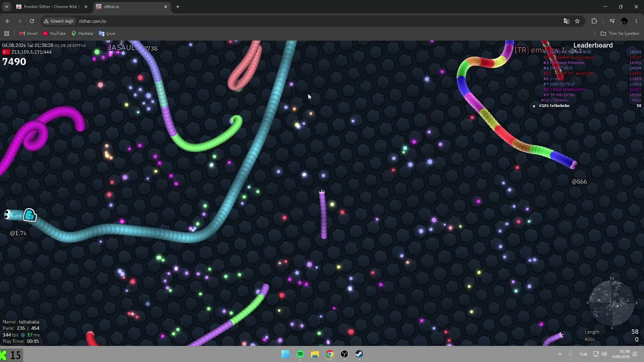Click the server IP 213.159.5.171:444 text
This screenshot has height=362, width=644.
click(x=32, y=52)
